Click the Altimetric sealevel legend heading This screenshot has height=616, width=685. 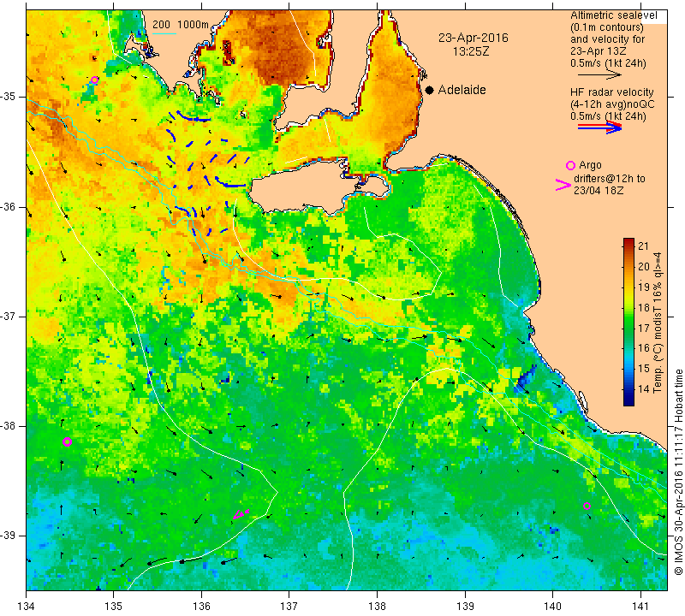(x=613, y=15)
